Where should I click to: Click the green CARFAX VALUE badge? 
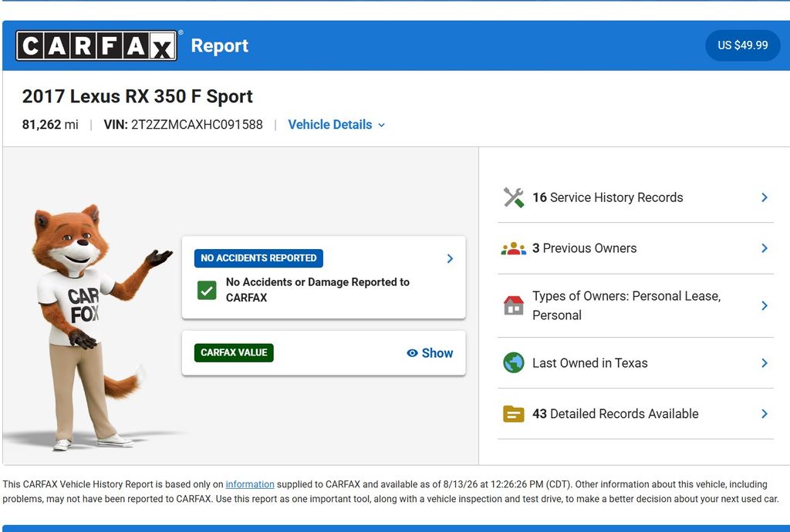coord(234,353)
